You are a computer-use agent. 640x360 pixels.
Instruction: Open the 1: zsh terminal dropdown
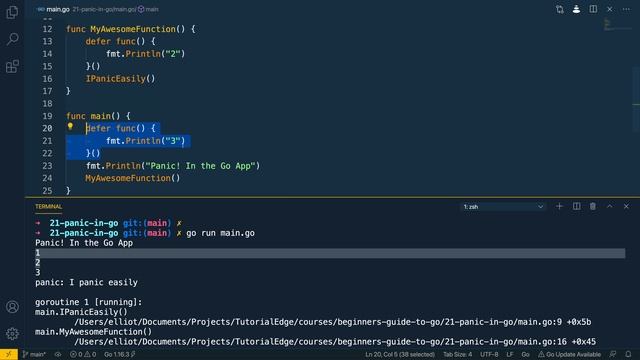click(503, 207)
